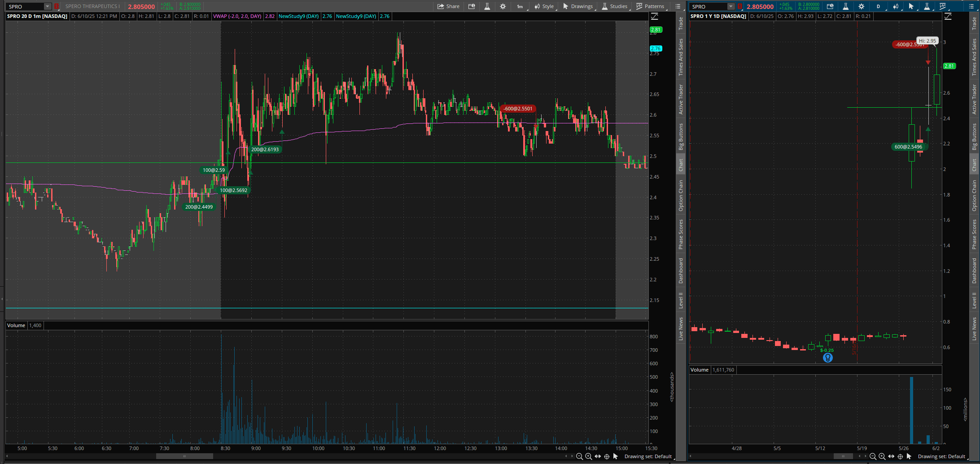The height and width of the screenshot is (464, 980).
Task: Open the 1m timeframe selector on left chart
Action: [x=520, y=6]
